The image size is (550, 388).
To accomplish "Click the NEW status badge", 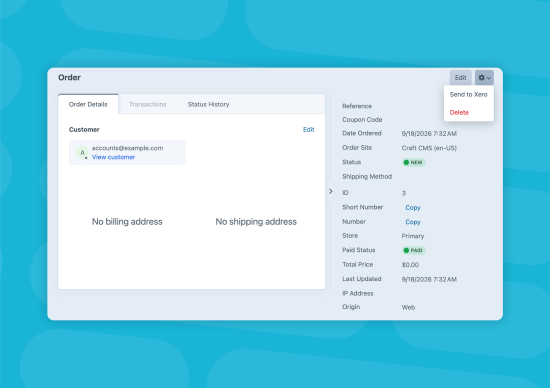I will coord(414,162).
